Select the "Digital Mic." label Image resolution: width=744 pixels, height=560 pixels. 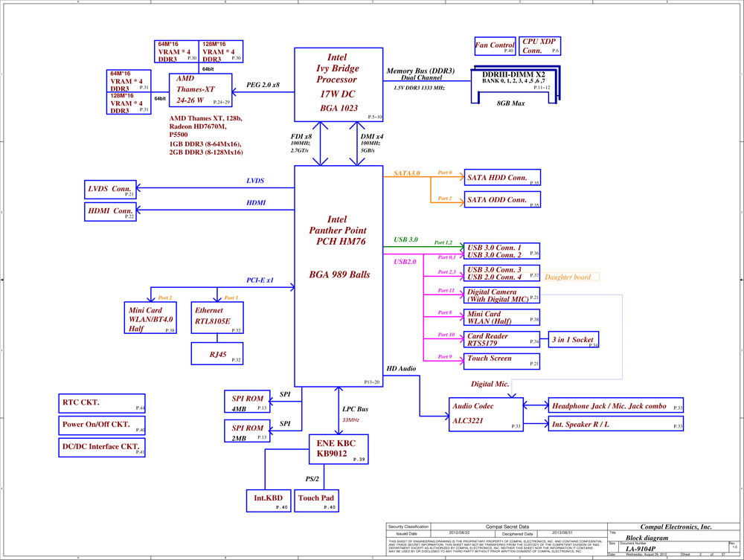pos(490,384)
